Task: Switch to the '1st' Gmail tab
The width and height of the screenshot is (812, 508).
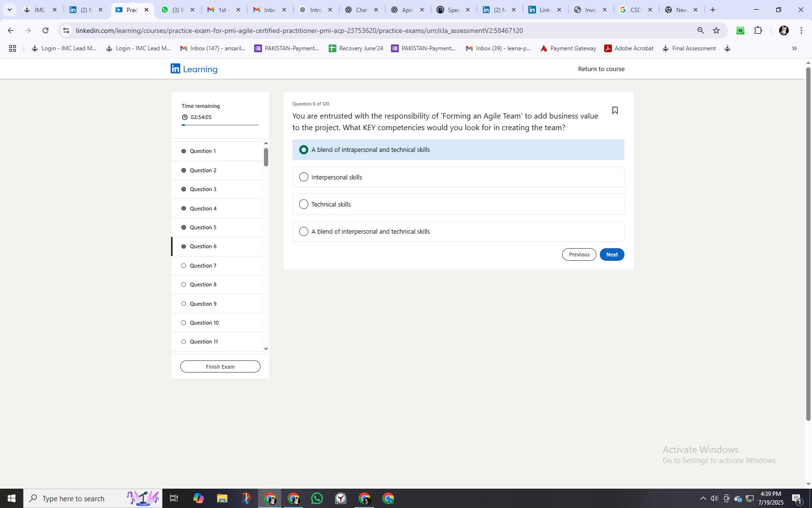Action: click(x=224, y=10)
